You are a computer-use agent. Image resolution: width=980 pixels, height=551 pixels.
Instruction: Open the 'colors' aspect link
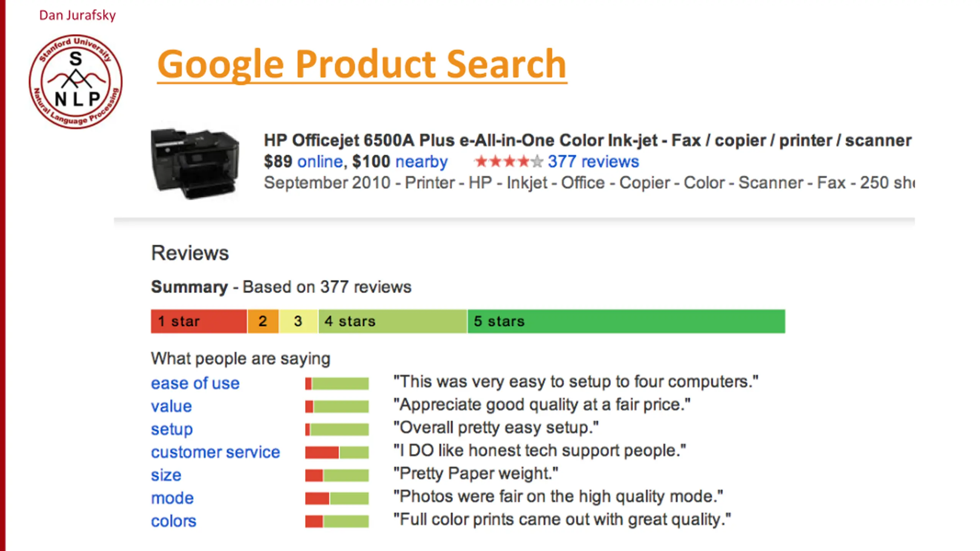(173, 521)
